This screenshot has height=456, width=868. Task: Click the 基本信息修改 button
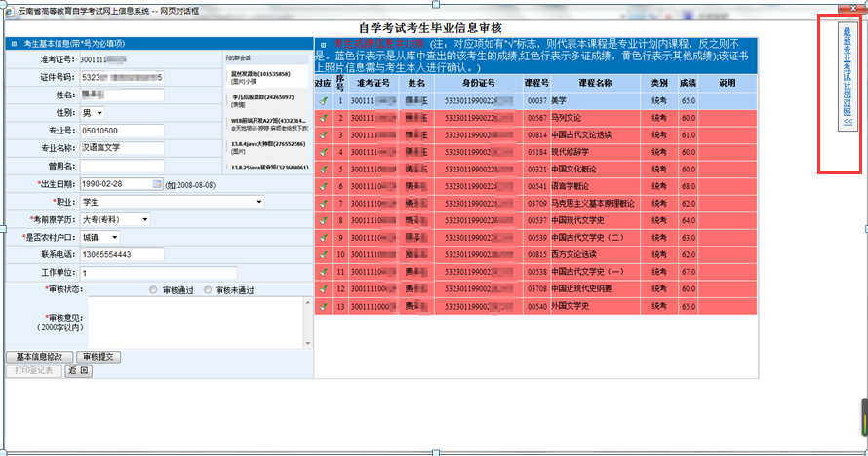click(40, 357)
